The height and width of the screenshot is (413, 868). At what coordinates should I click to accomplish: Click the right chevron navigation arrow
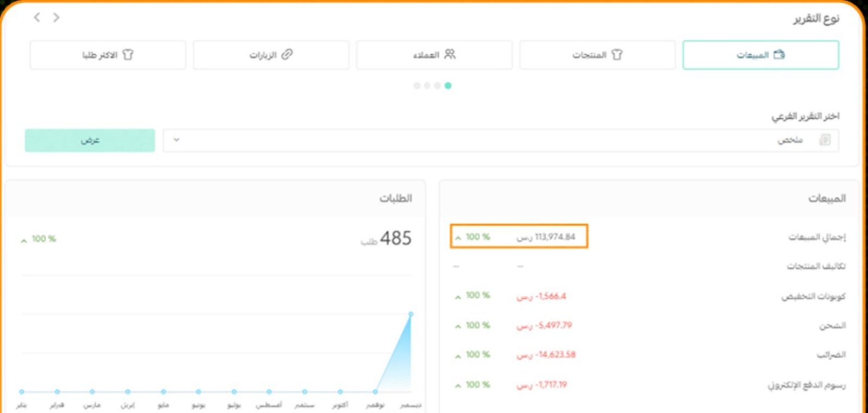(x=56, y=17)
